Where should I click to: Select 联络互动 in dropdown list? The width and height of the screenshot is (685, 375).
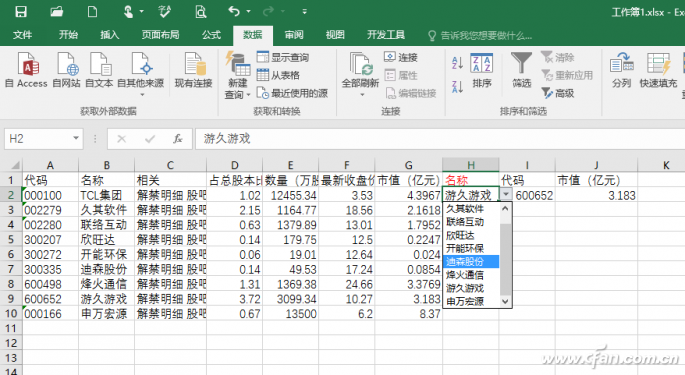(x=471, y=222)
